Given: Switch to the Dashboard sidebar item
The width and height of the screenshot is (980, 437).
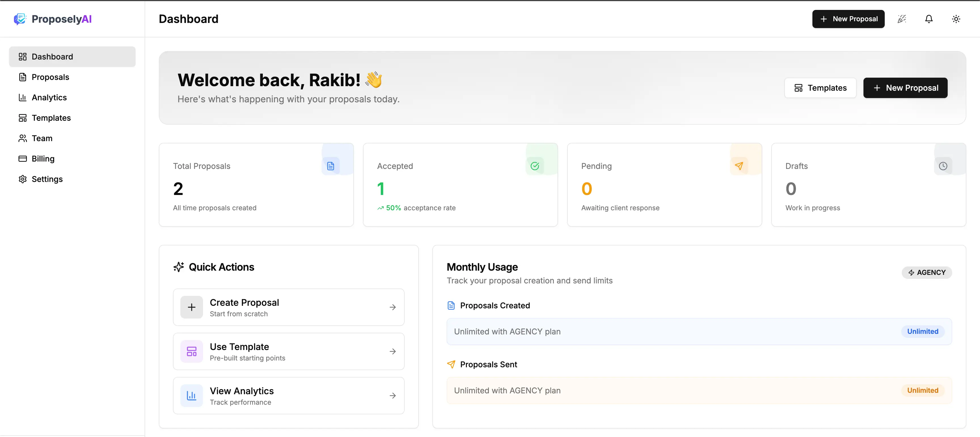Looking at the screenshot, I should click(x=52, y=56).
